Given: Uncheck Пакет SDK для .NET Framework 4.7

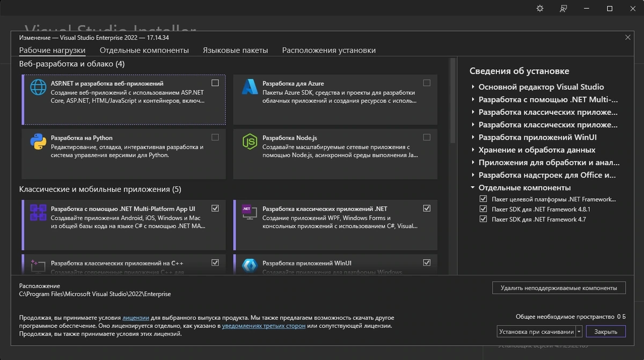Looking at the screenshot, I should pos(484,219).
